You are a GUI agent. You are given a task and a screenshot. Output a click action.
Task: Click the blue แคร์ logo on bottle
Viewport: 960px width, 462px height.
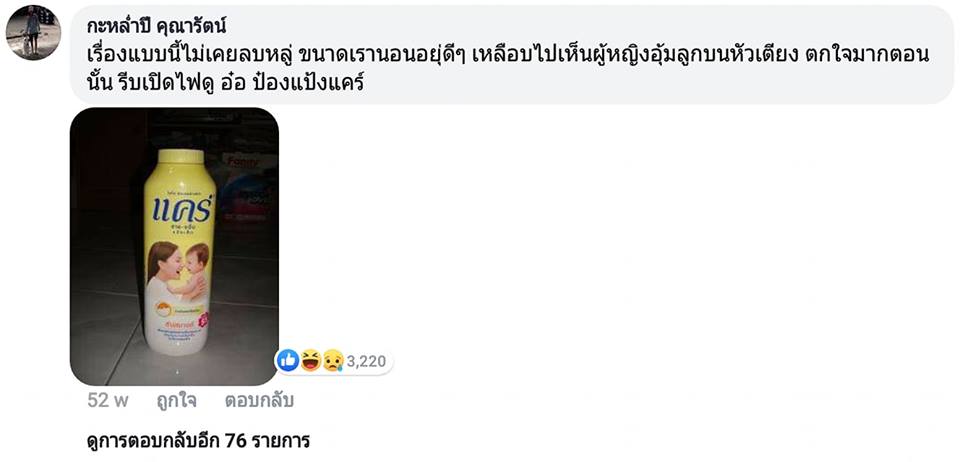pyautogui.click(x=184, y=207)
